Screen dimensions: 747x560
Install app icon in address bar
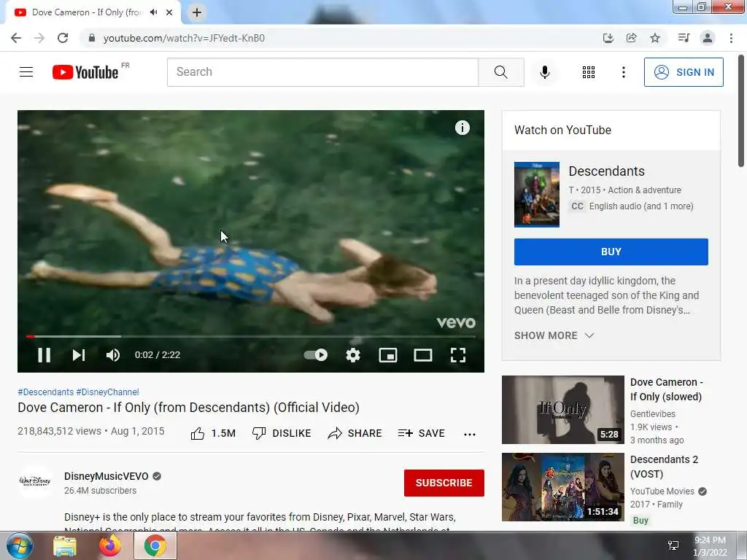(x=608, y=38)
